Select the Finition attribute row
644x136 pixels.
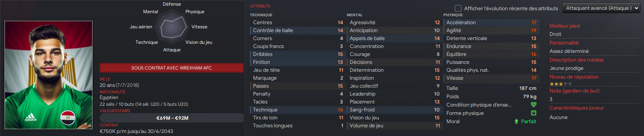click(x=298, y=62)
